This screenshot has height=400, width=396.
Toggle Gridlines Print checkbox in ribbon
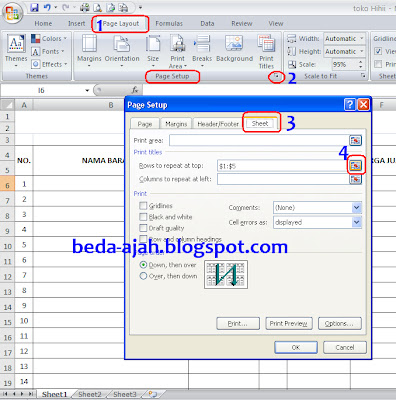pyautogui.click(x=378, y=64)
